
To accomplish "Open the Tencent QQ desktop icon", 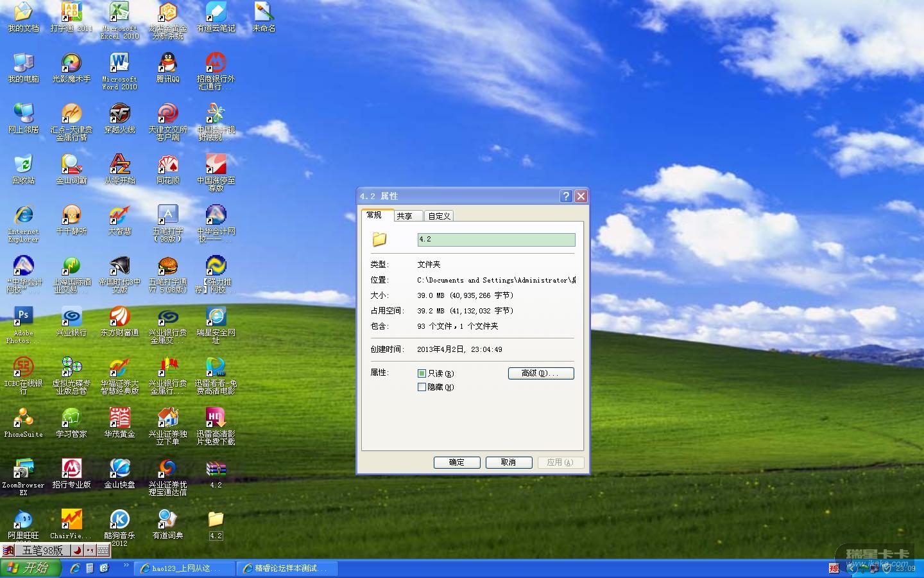I will pos(167,64).
